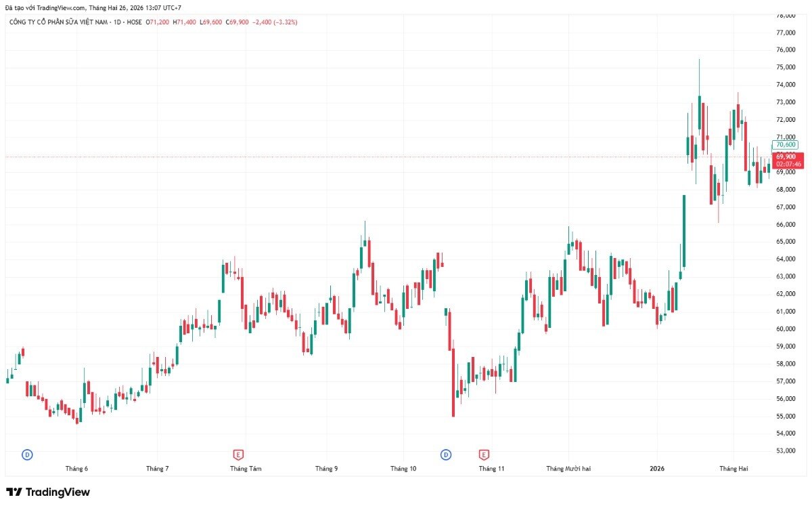
Task: Select the red 69,900 current price label
Action: 786,156
